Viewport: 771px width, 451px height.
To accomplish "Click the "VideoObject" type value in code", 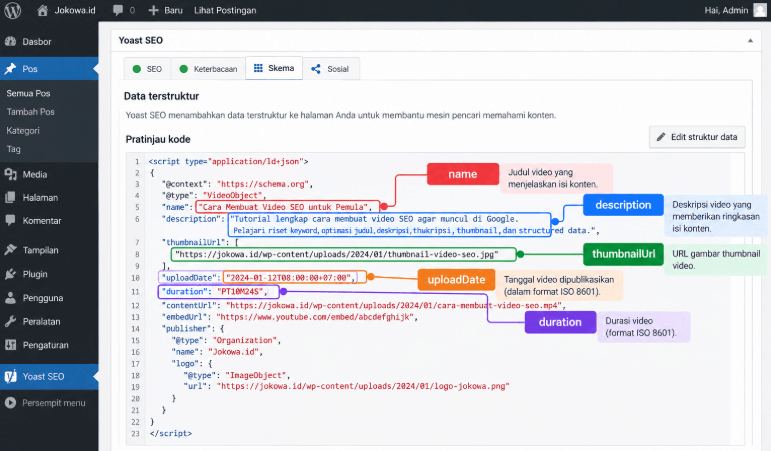I will click(234, 195).
